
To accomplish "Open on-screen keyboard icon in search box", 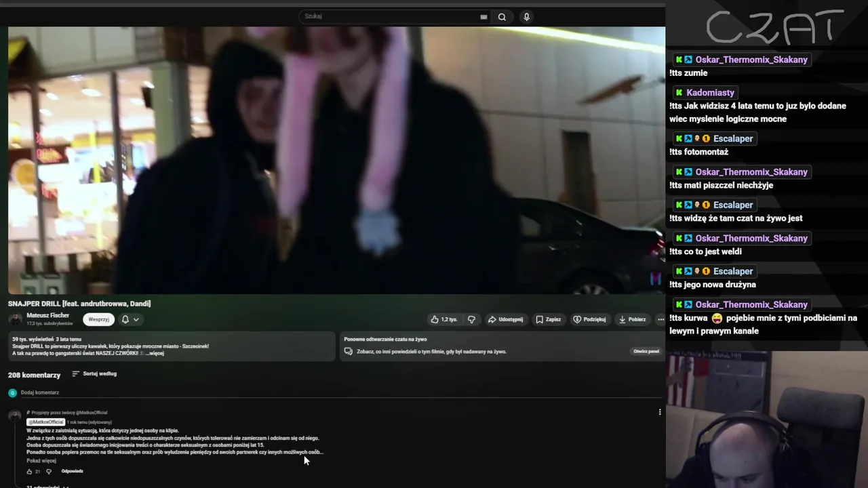I will pos(484,17).
